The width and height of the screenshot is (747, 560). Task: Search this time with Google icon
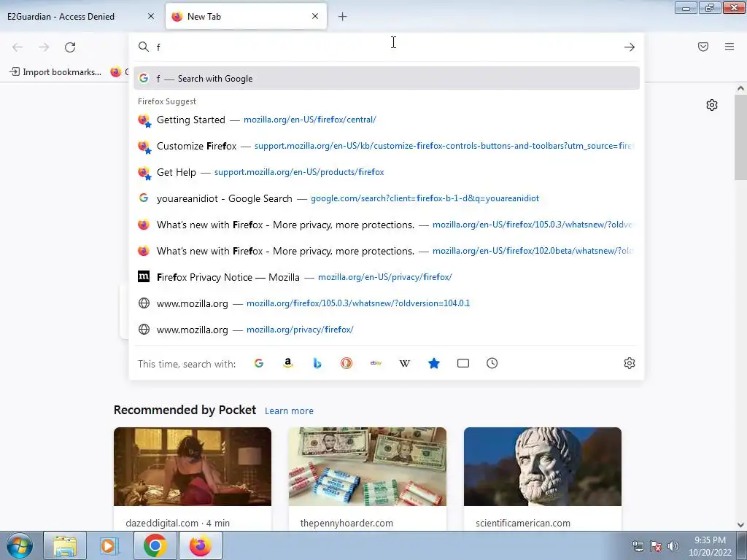259,363
